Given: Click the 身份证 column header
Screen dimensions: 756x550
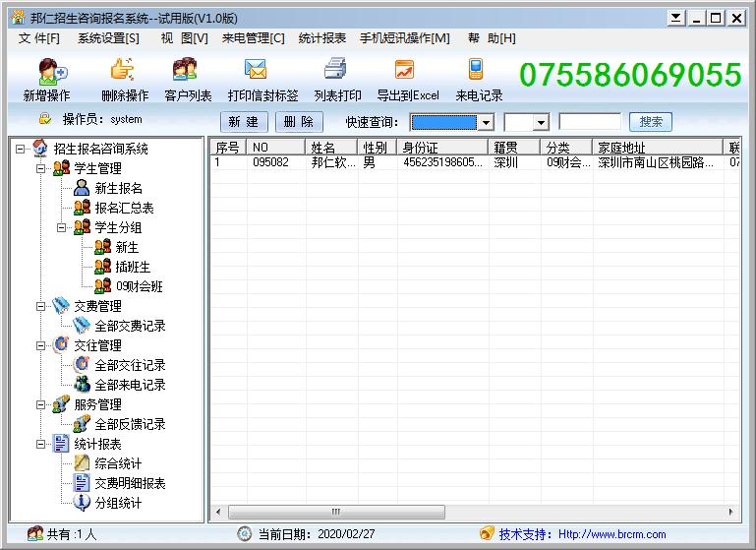Looking at the screenshot, I should click(x=442, y=148).
